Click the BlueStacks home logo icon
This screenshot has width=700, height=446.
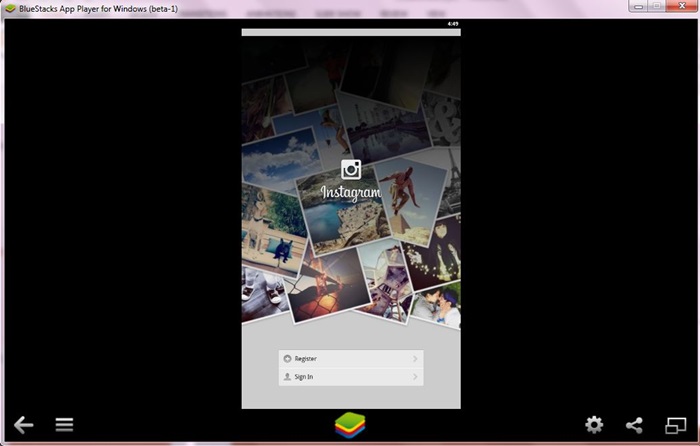(350, 425)
